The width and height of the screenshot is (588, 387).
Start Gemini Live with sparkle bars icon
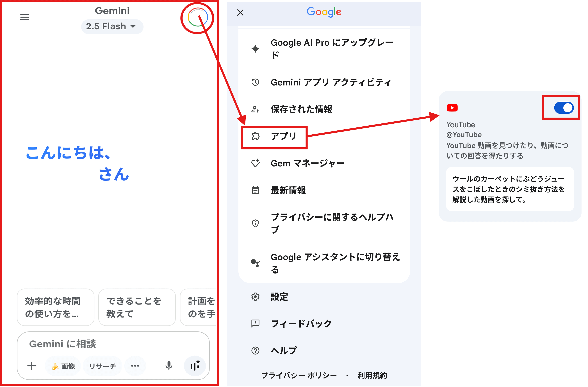click(195, 366)
